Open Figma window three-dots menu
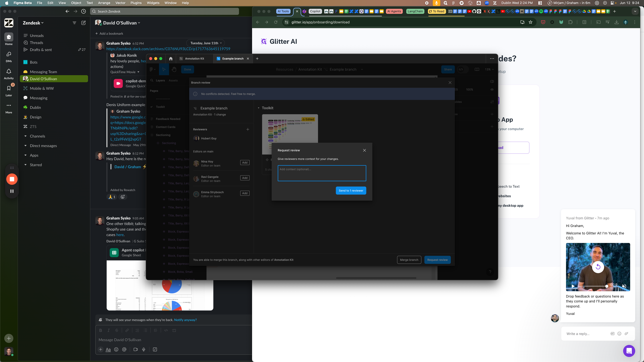 click(x=492, y=58)
